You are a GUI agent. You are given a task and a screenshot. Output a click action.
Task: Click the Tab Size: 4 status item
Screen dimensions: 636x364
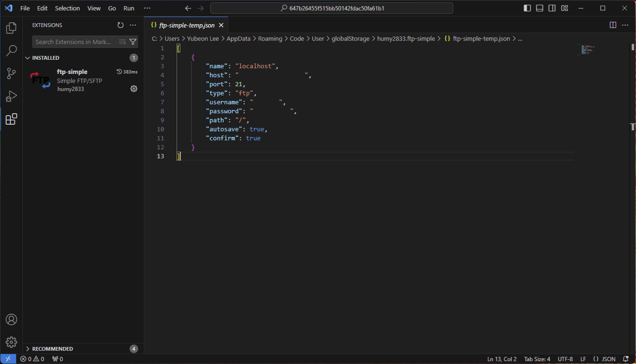(537, 359)
